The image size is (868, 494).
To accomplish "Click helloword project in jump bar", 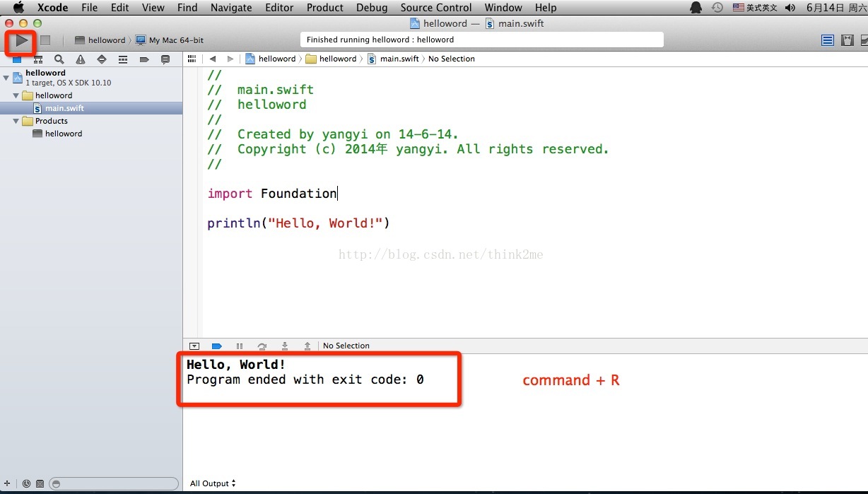I will click(x=271, y=59).
